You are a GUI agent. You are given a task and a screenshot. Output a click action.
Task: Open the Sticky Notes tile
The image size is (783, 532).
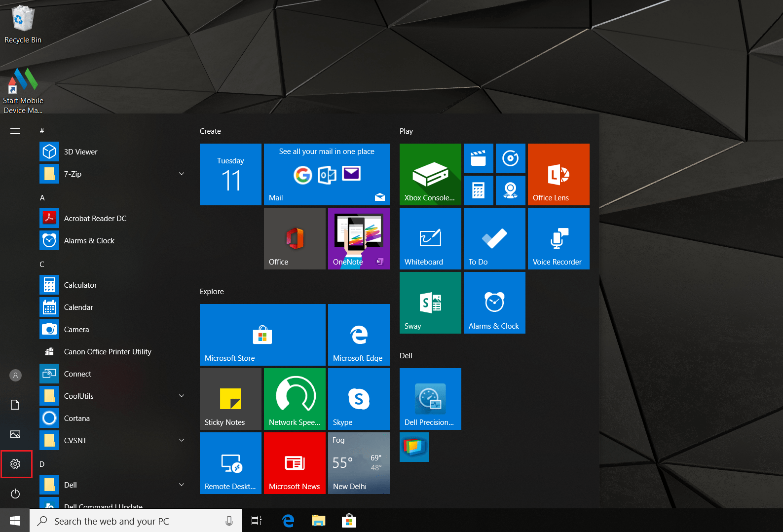[230, 399]
